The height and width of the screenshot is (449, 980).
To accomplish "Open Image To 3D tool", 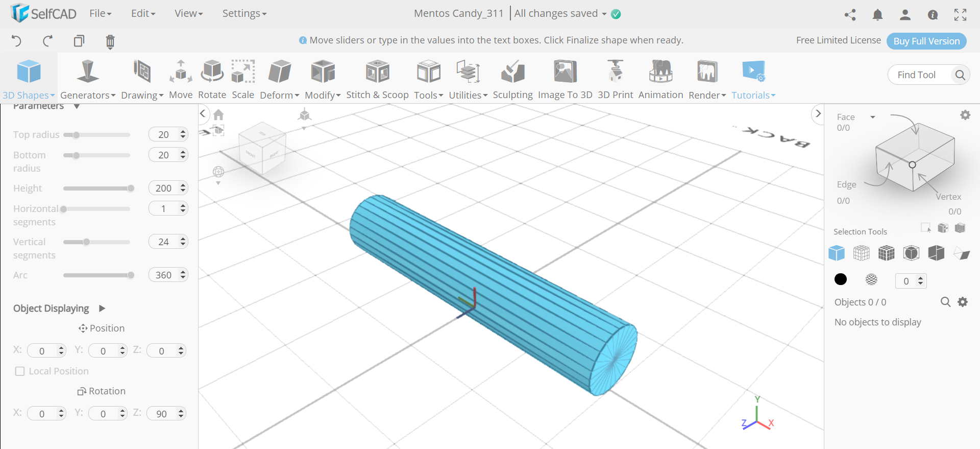I will 565,79.
